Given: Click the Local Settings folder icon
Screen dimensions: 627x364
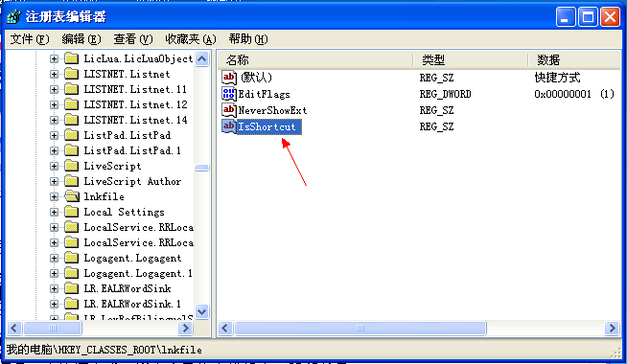Looking at the screenshot, I should pyautogui.click(x=71, y=212).
